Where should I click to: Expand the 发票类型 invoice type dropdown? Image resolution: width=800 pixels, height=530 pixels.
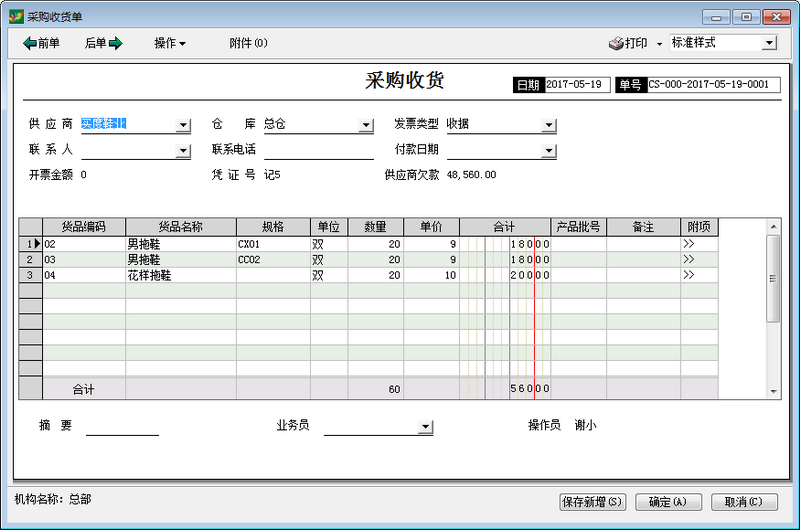tap(548, 125)
